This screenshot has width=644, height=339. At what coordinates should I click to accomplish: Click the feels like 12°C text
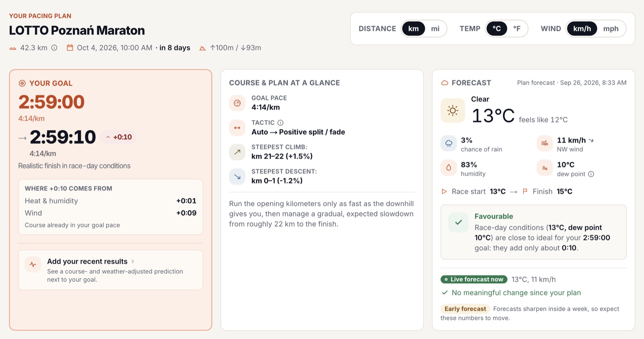(x=543, y=120)
